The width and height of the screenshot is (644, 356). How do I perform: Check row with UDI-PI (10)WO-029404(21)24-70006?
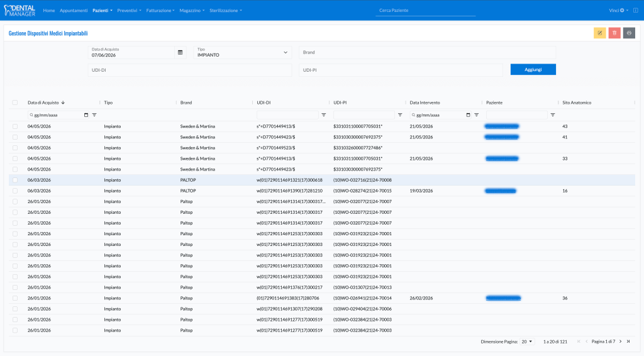(x=15, y=309)
